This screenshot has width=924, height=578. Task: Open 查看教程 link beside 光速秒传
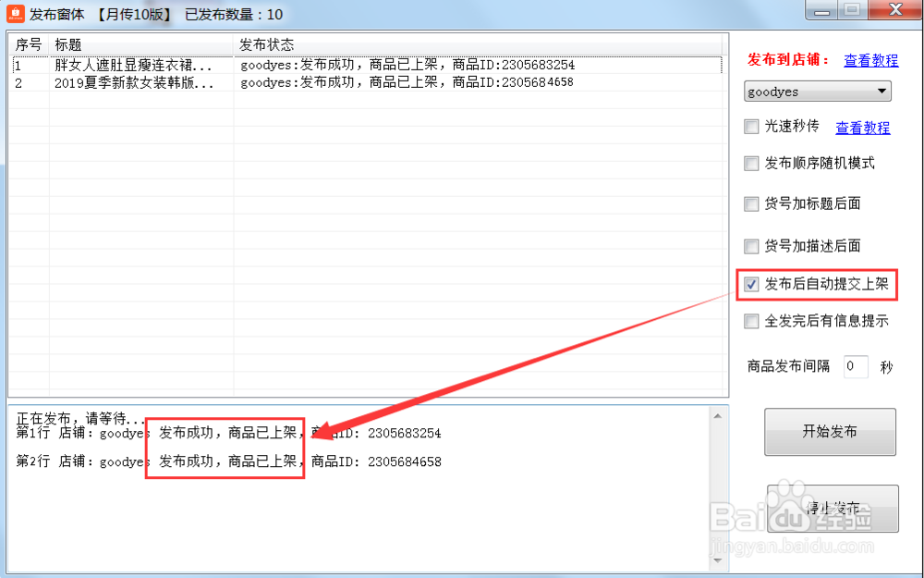[x=862, y=128]
